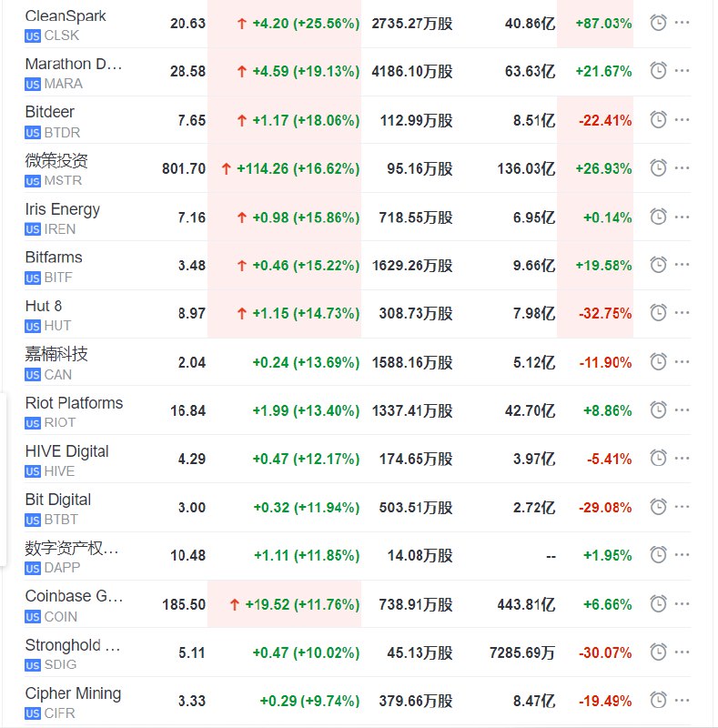Select Coinbase price 185.50
The height and width of the screenshot is (728, 718).
pos(184,604)
